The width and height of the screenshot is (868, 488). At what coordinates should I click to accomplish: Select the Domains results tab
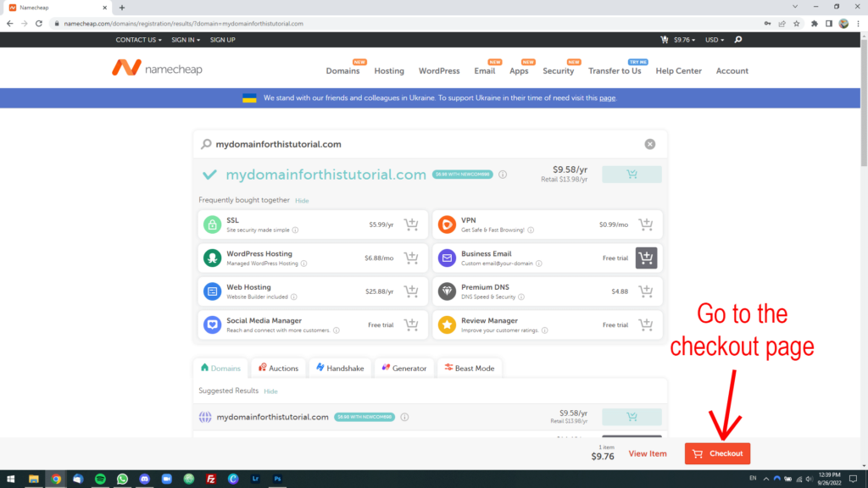click(x=221, y=368)
